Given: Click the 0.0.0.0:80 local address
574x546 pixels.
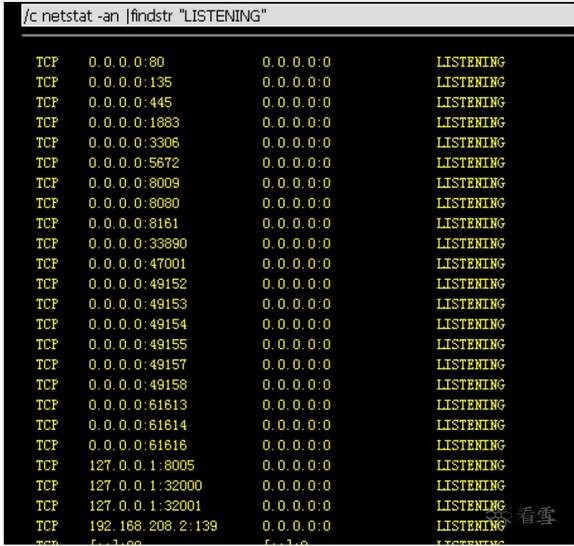Looking at the screenshot, I should (126, 62).
